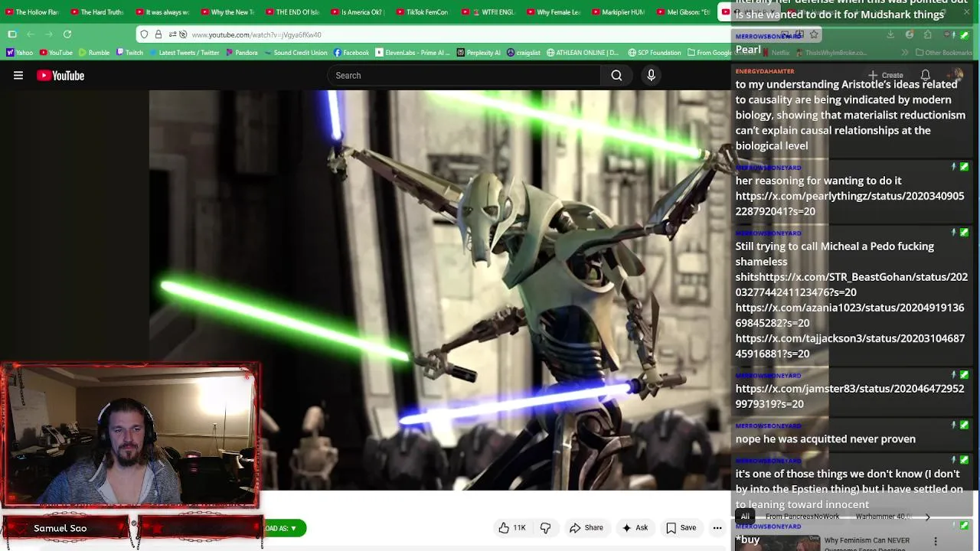Image resolution: width=980 pixels, height=551 pixels.
Task: View site security padlock info
Action: (158, 34)
